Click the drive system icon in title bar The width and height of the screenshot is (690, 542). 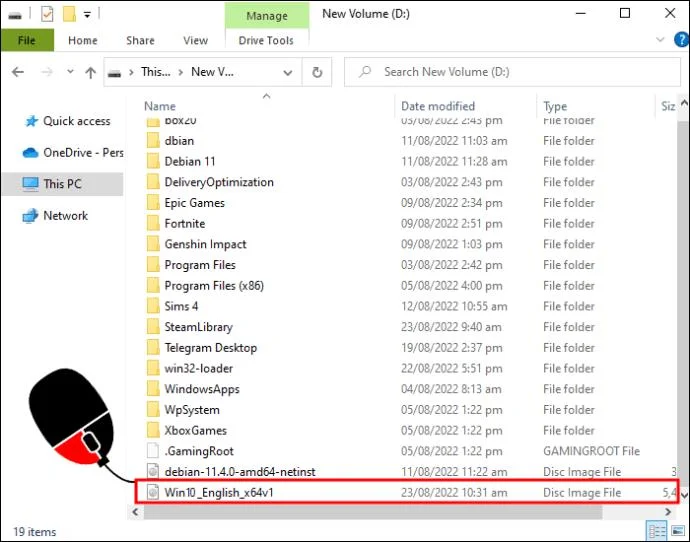coord(15,16)
